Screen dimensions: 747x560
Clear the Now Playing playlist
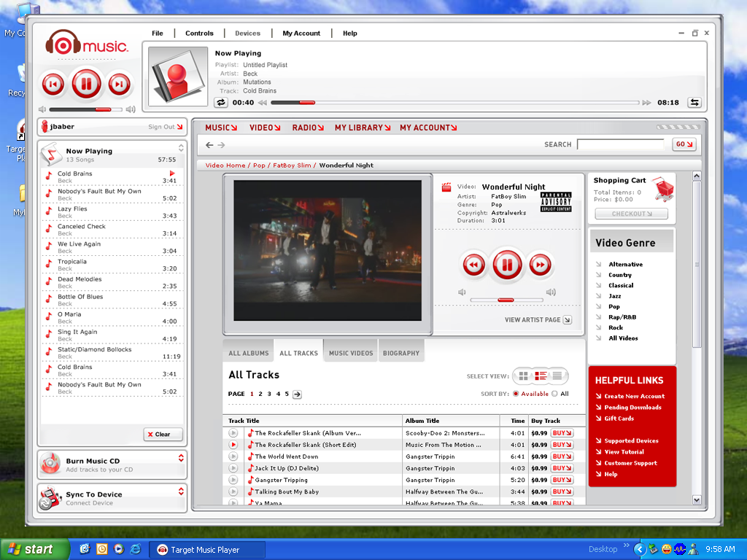[163, 435]
